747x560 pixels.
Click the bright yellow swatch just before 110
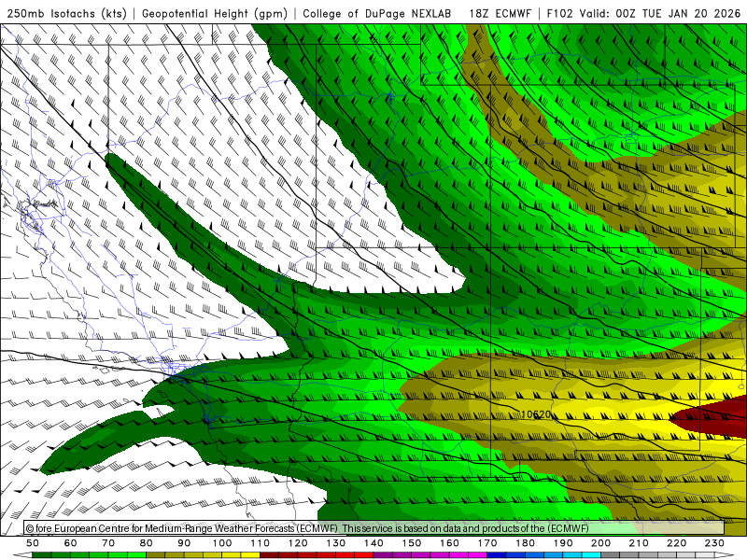point(250,555)
